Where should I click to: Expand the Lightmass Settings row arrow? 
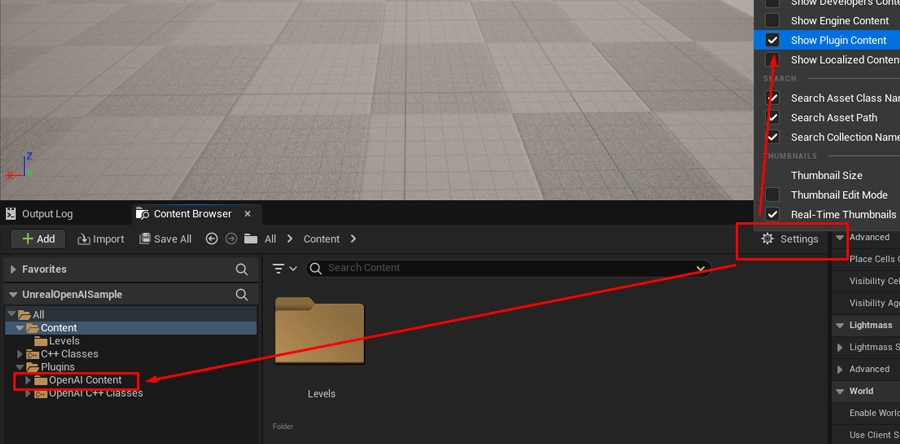840,347
